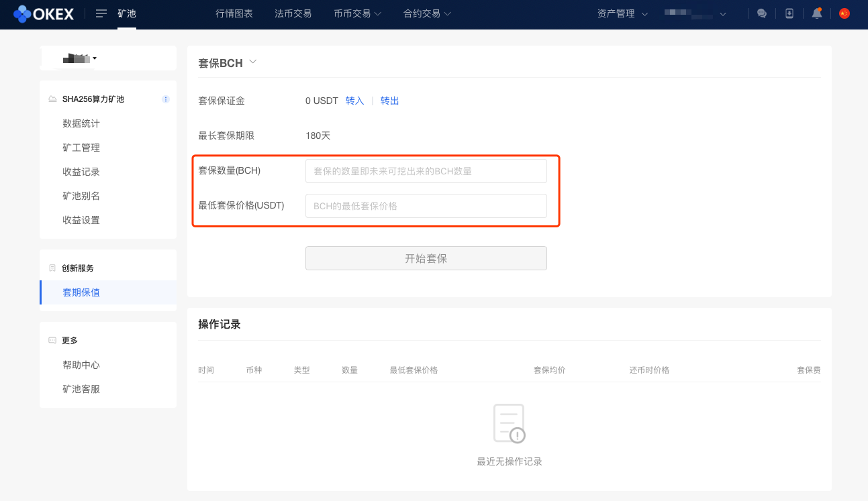Select the 矿池 tab in header

(x=127, y=13)
